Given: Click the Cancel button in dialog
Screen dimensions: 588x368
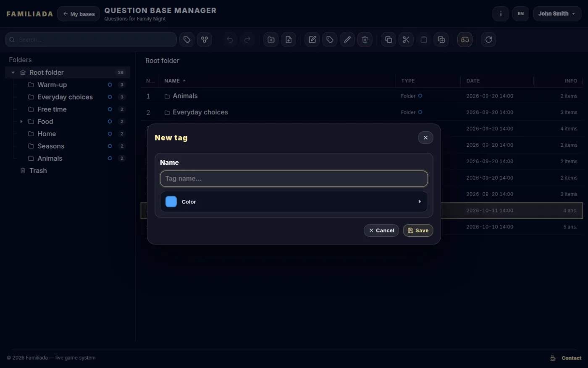Looking at the screenshot, I should (381, 230).
